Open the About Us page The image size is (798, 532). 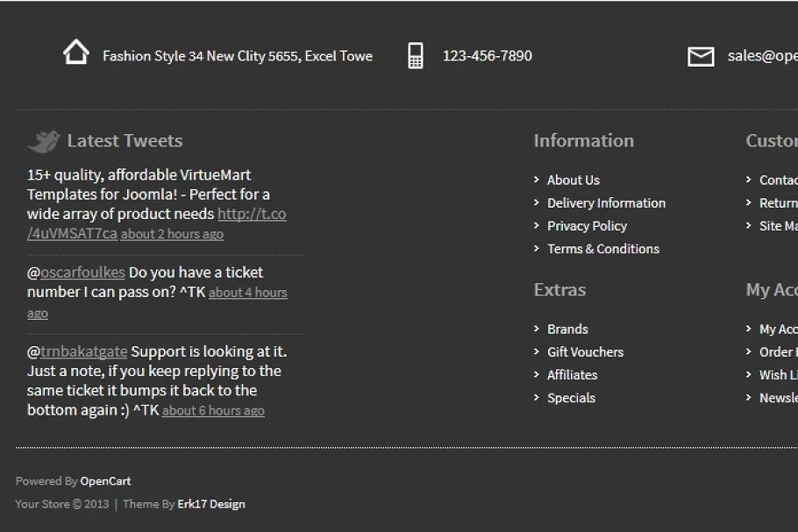click(x=574, y=180)
